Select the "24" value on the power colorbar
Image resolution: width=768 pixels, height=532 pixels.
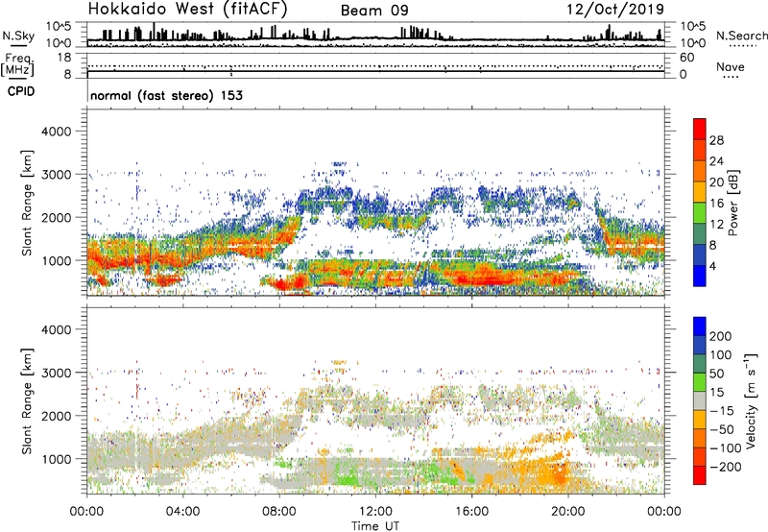[x=716, y=161]
